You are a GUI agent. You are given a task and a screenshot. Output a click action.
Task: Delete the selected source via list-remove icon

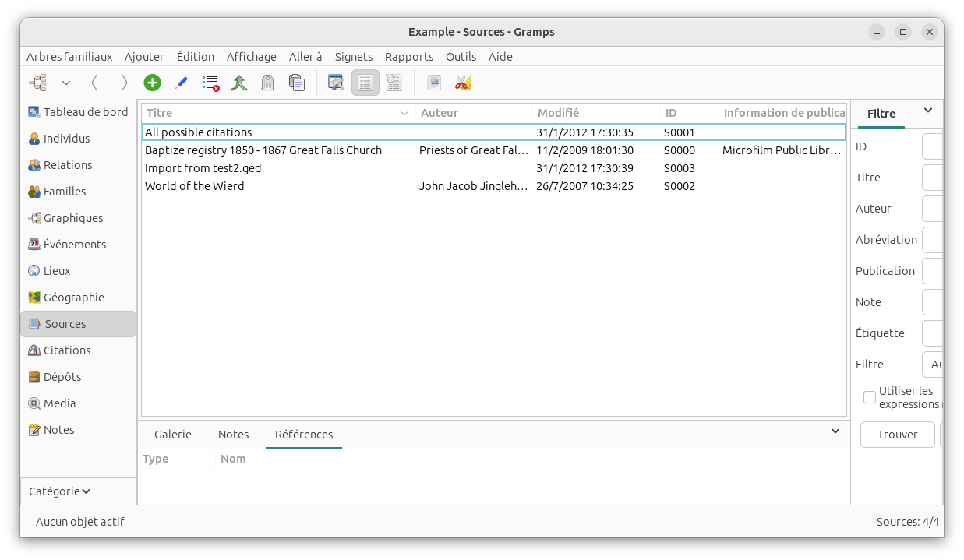pyautogui.click(x=210, y=83)
